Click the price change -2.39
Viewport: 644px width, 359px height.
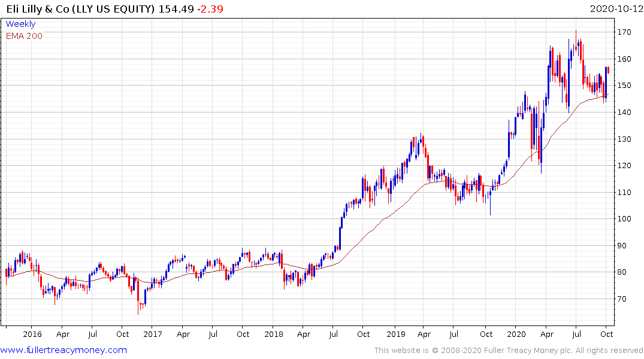(x=210, y=9)
